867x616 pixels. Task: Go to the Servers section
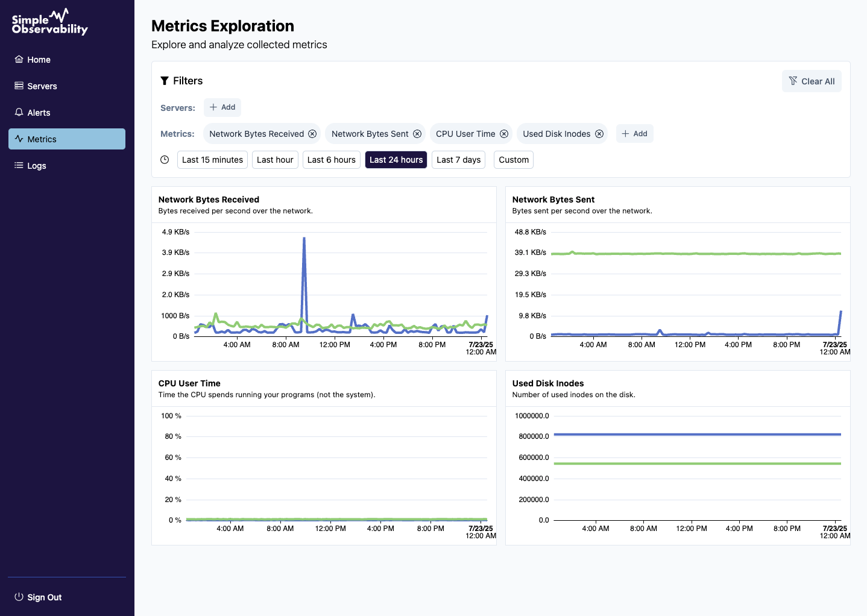tap(42, 86)
